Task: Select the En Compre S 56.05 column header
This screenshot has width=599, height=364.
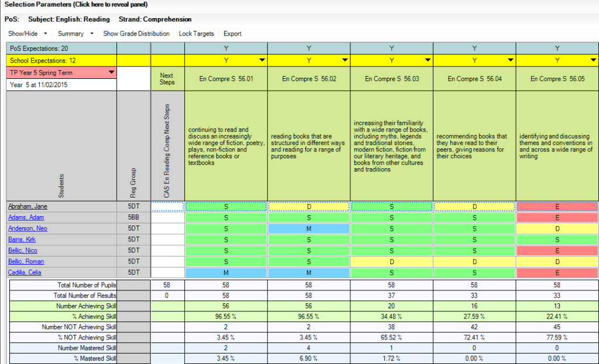Action: click(557, 79)
